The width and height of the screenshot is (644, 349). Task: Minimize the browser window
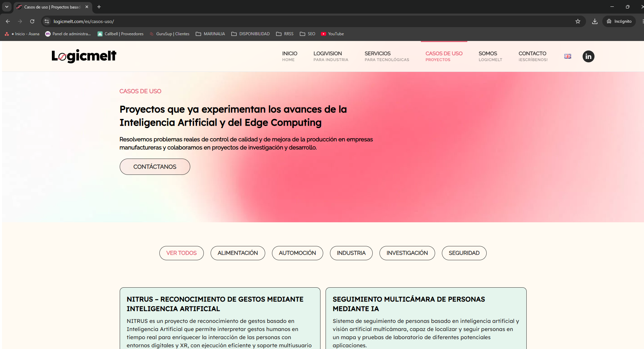[x=612, y=7]
